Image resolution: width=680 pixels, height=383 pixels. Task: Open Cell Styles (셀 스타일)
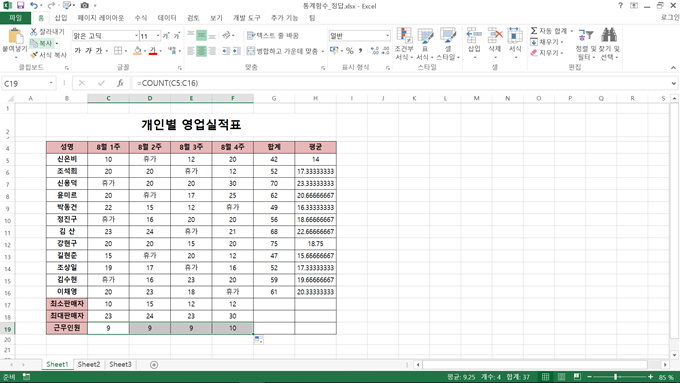[x=448, y=44]
